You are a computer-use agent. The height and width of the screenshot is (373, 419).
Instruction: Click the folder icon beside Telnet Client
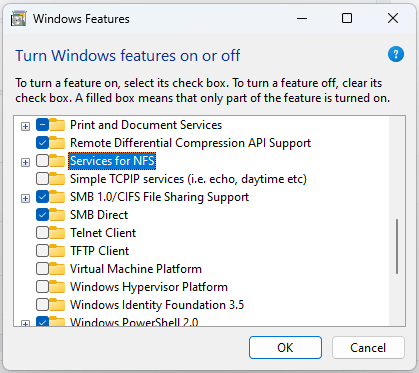[57, 233]
